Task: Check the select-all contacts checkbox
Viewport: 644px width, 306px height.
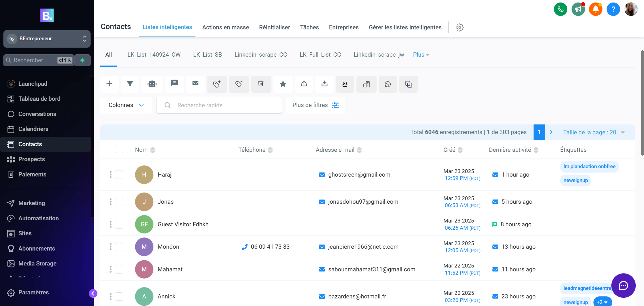Action: click(x=119, y=149)
